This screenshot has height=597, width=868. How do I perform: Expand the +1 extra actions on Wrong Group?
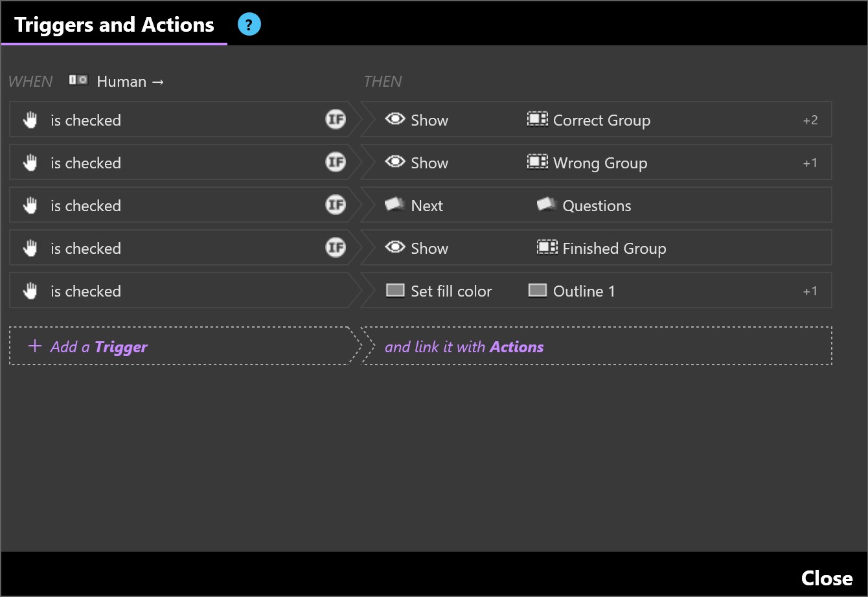tap(810, 163)
